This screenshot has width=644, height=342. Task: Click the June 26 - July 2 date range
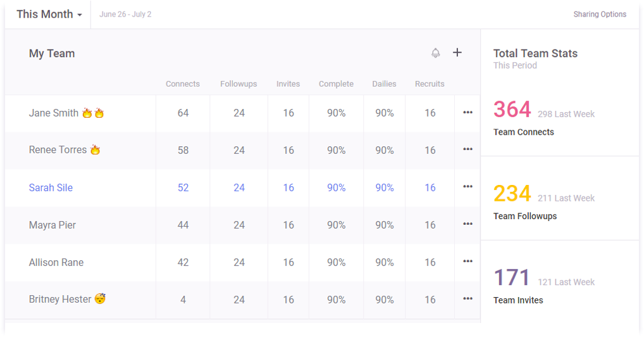coord(125,15)
